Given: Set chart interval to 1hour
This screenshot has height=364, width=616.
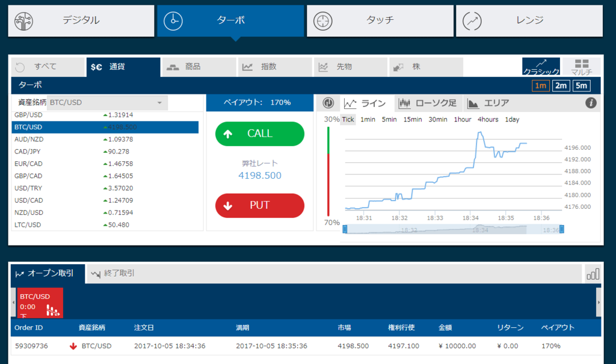Looking at the screenshot, I should coord(463,120).
